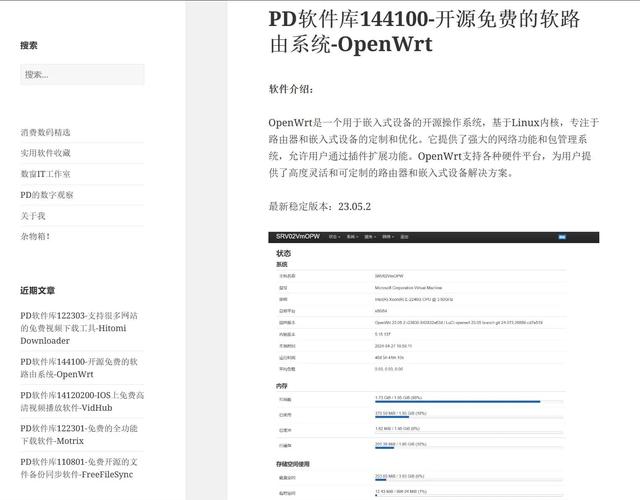Click the 软件介绍: heading text

(x=291, y=89)
